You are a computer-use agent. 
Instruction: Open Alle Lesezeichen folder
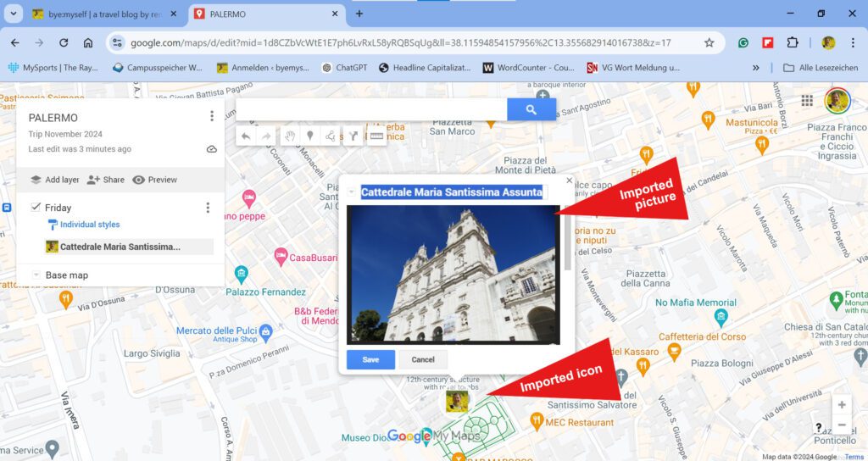(x=821, y=68)
